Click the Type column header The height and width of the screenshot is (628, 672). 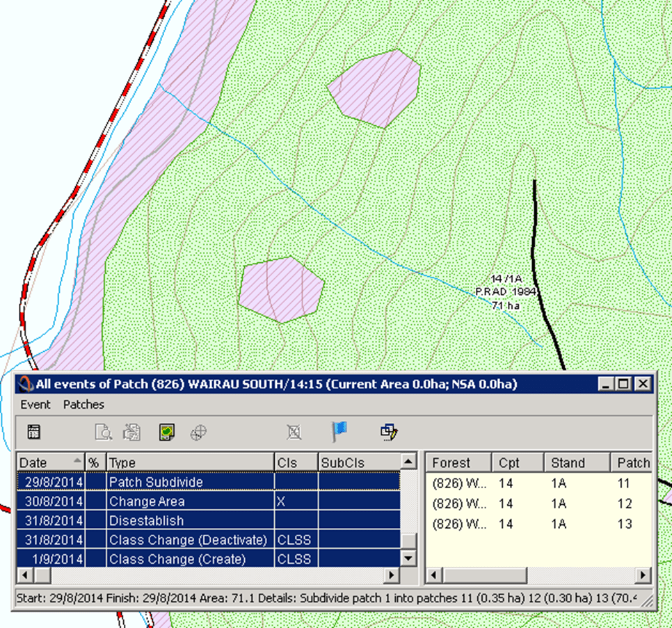pyautogui.click(x=190, y=462)
